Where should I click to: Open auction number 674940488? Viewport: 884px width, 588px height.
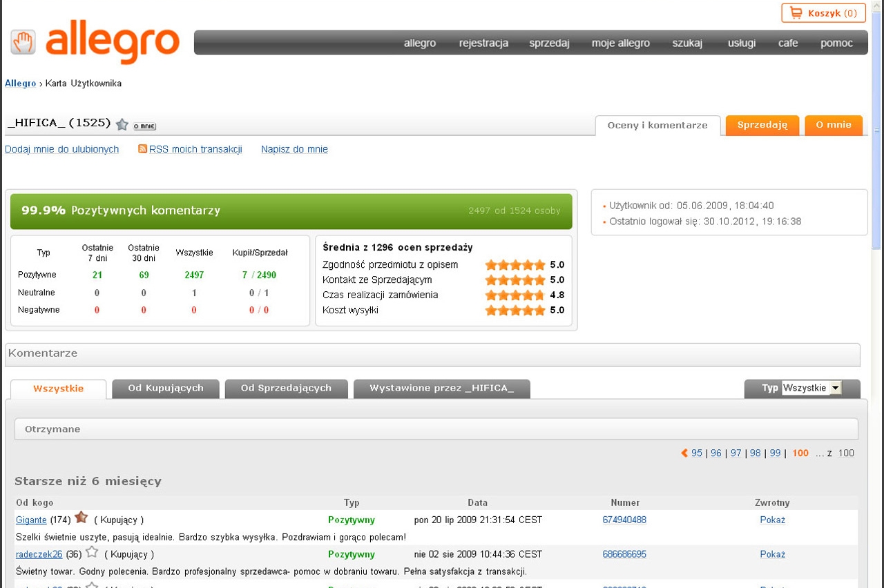coord(624,520)
